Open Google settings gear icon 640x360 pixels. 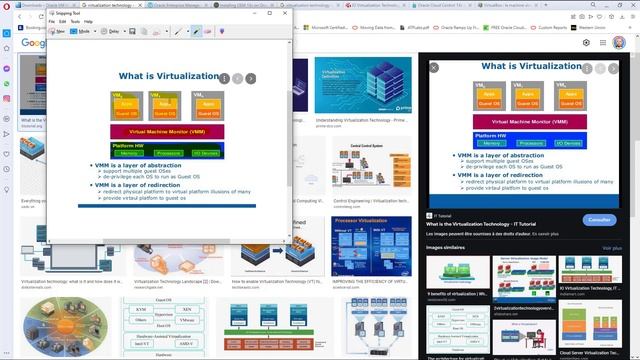(x=586, y=43)
